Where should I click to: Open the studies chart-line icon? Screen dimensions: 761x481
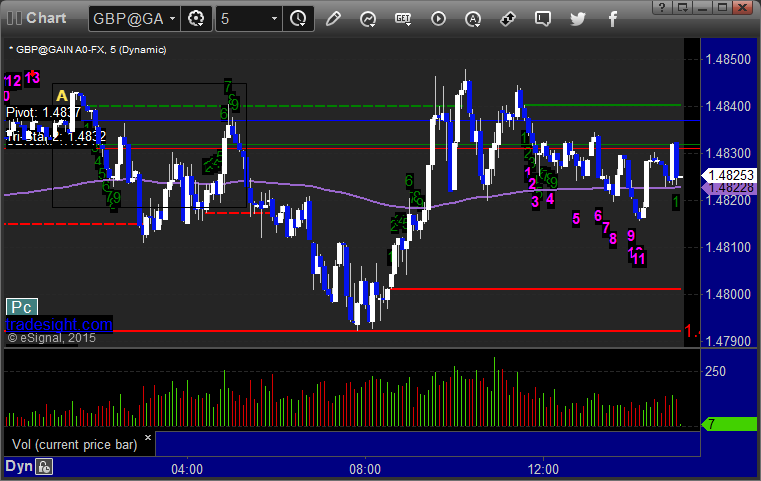(x=368, y=19)
